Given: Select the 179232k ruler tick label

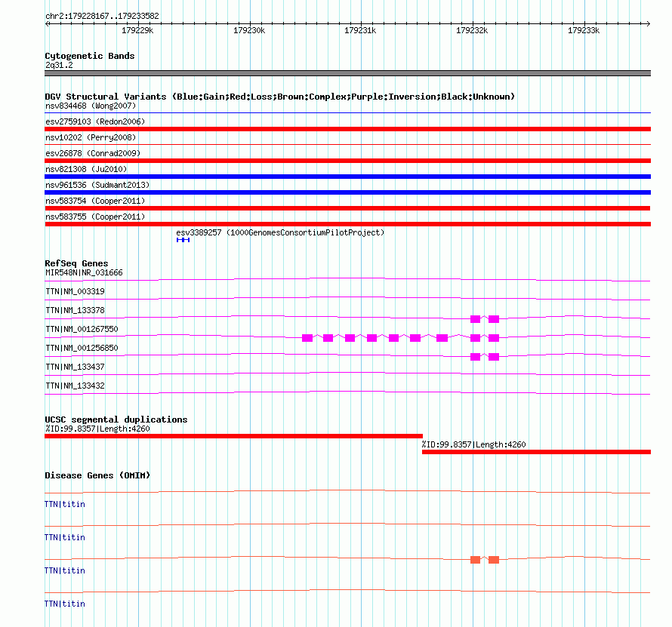Looking at the screenshot, I should [472, 30].
